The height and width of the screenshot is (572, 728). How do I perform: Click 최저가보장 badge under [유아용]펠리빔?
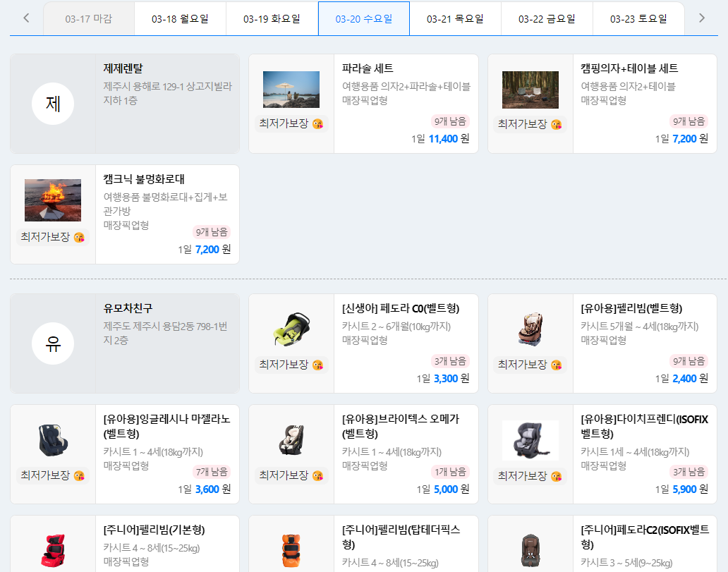530,365
